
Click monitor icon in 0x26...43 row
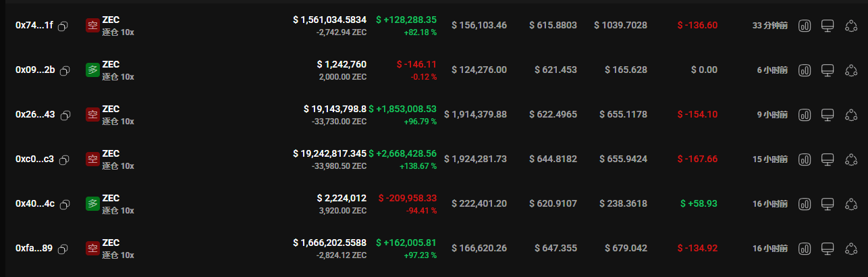click(x=828, y=115)
